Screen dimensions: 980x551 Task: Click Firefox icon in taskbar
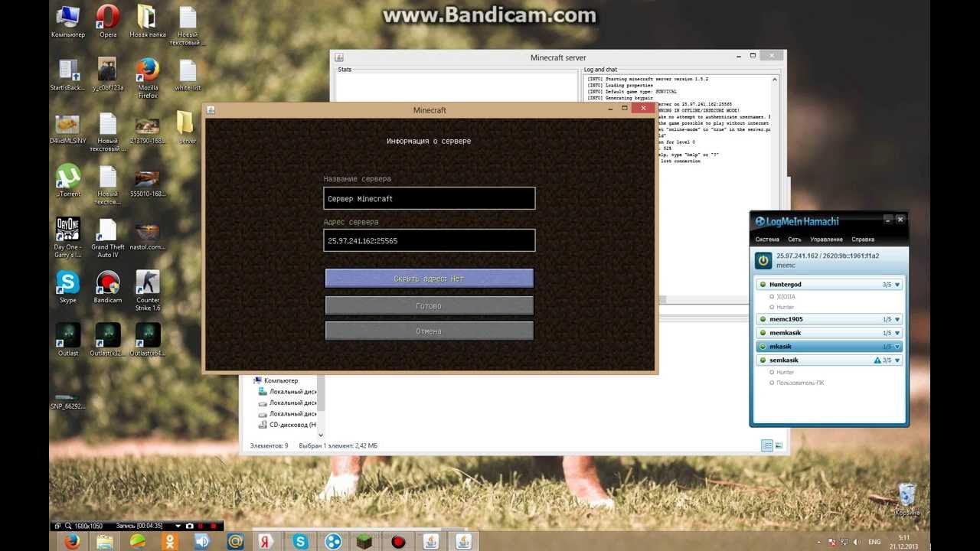(x=73, y=541)
